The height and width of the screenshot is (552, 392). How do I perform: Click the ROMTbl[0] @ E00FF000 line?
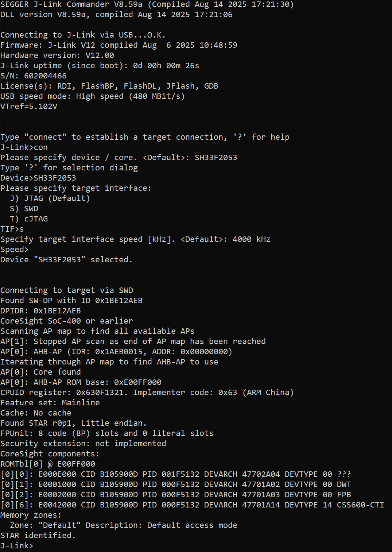coord(48,464)
